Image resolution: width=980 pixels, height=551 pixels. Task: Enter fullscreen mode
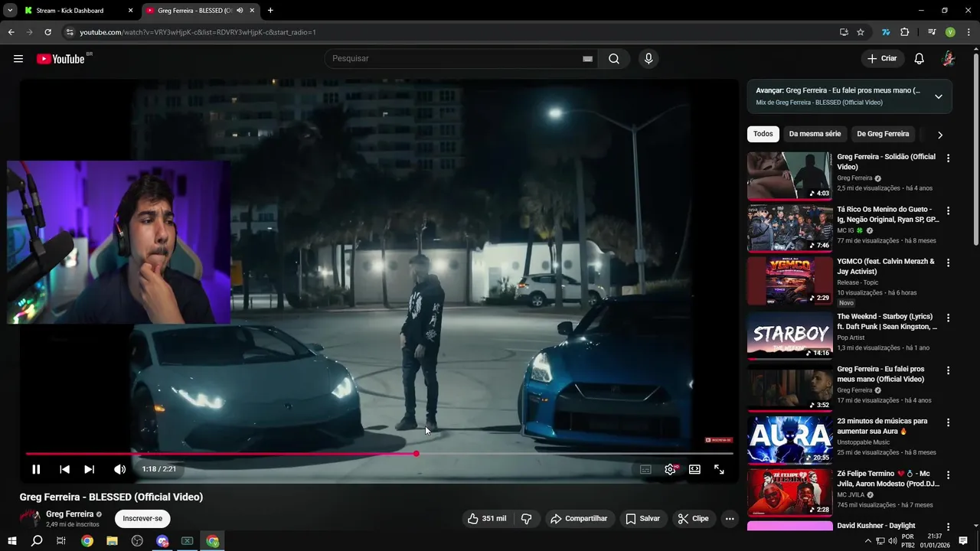(x=719, y=469)
